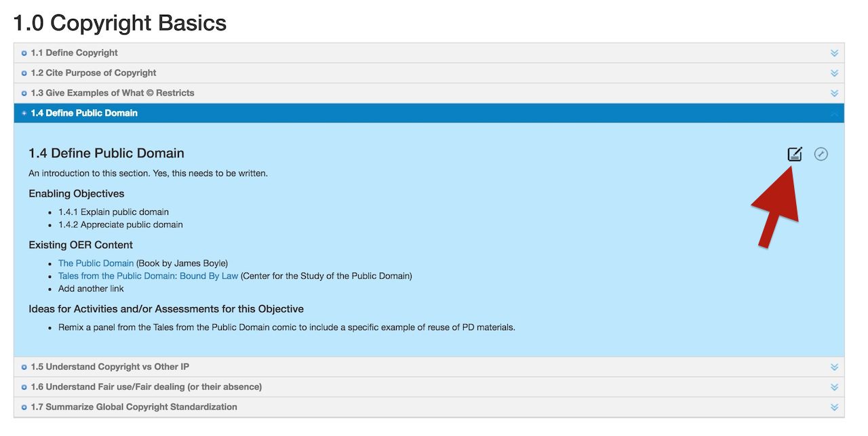868x436 pixels.
Task: Open the Tales from the Public Domain link
Action: tap(148, 276)
